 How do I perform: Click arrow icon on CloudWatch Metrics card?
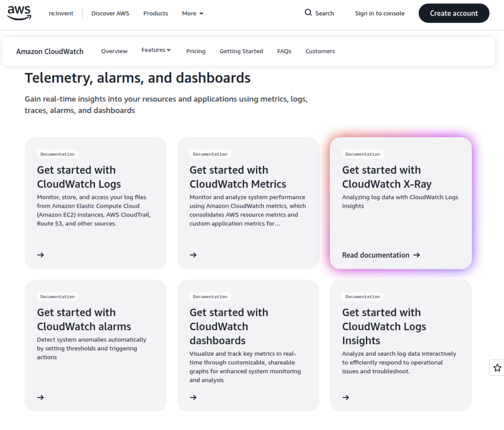tap(193, 255)
